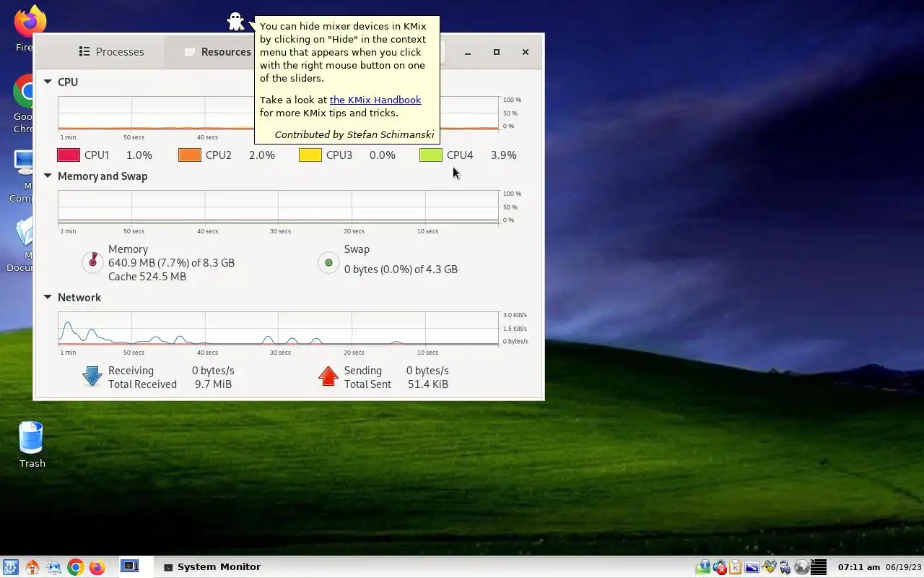This screenshot has height=578, width=924.
Task: Click the date 06/19/23 in the tray
Action: (x=903, y=567)
